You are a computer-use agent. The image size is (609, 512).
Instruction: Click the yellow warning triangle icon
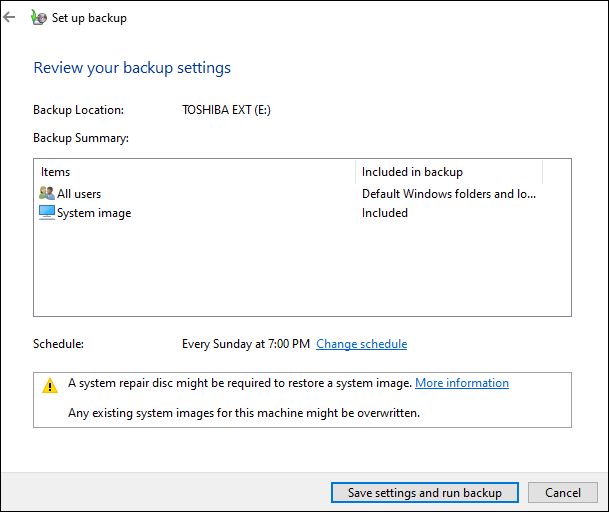pyautogui.click(x=50, y=385)
